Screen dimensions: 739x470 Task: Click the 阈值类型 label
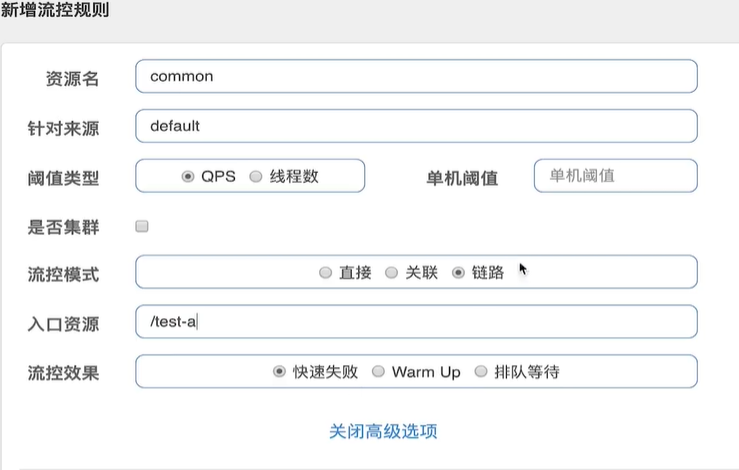(x=63, y=178)
